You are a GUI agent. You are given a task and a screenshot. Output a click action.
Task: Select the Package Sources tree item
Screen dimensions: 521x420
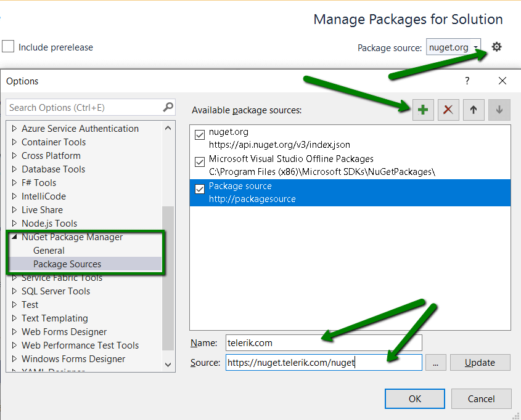pyautogui.click(x=67, y=264)
